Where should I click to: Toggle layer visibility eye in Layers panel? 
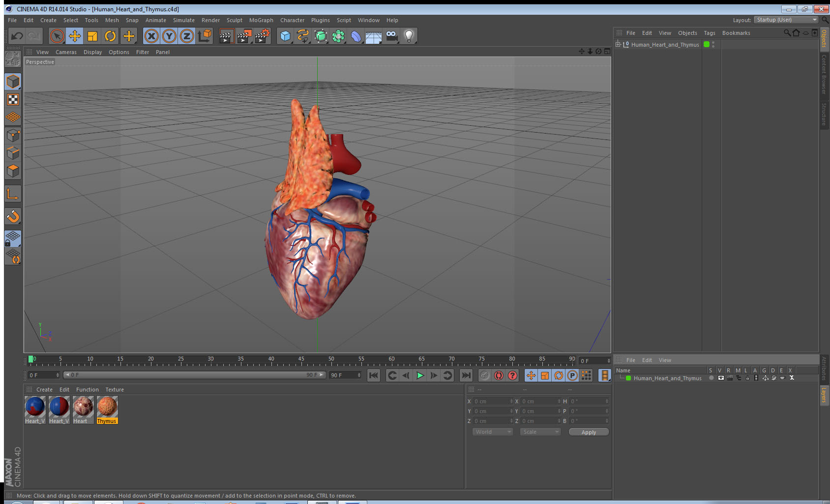coord(721,378)
